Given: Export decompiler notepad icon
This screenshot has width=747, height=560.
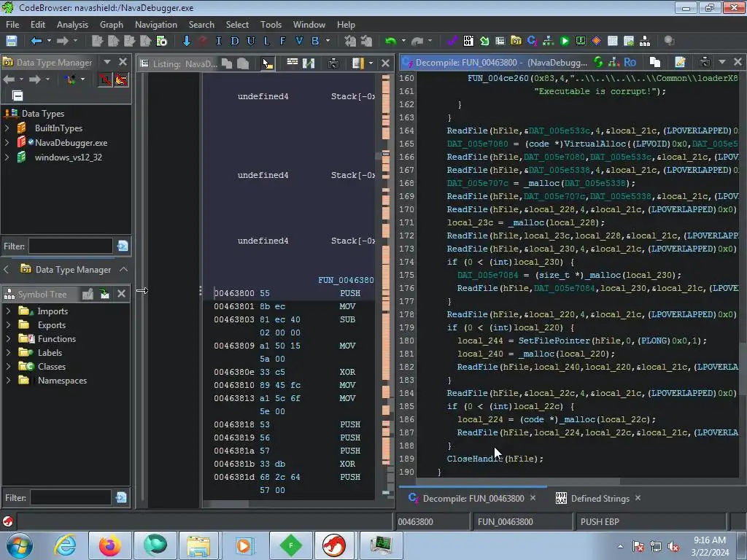Looking at the screenshot, I should click(x=681, y=62).
